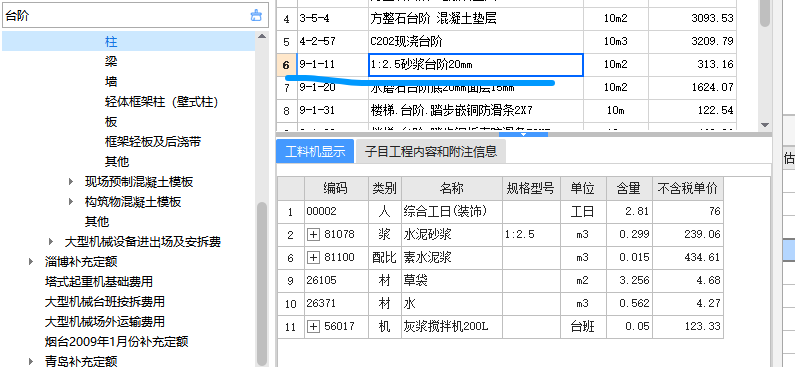Select 其他 below 构筑物混凝土模板

[x=97, y=222]
